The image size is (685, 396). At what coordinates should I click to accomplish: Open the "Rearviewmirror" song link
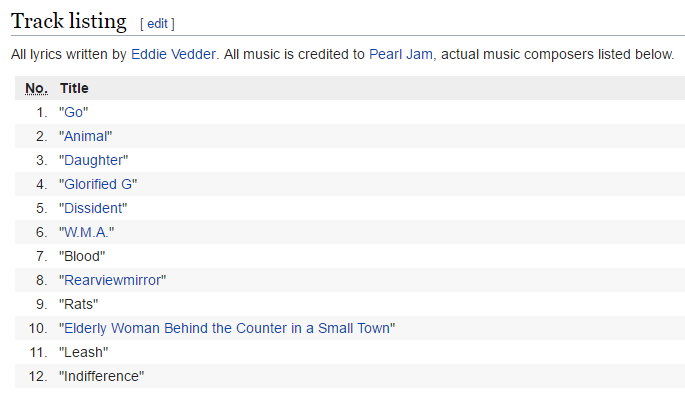click(113, 280)
